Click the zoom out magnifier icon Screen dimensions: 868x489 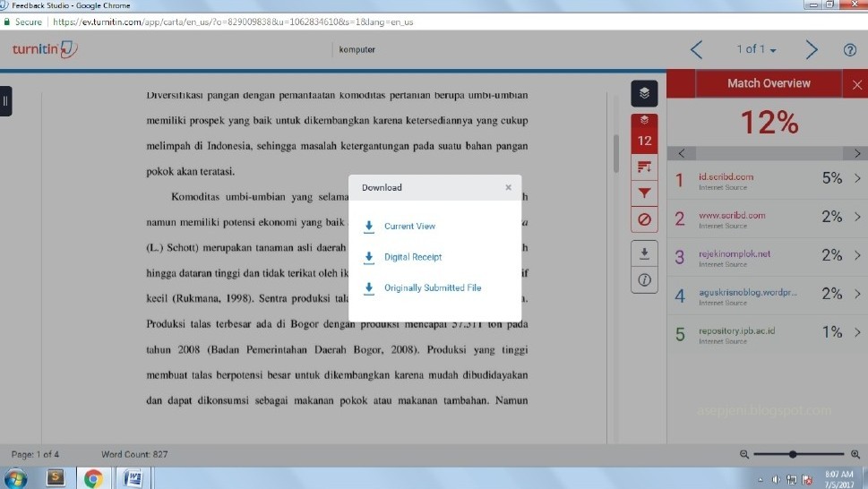(744, 454)
